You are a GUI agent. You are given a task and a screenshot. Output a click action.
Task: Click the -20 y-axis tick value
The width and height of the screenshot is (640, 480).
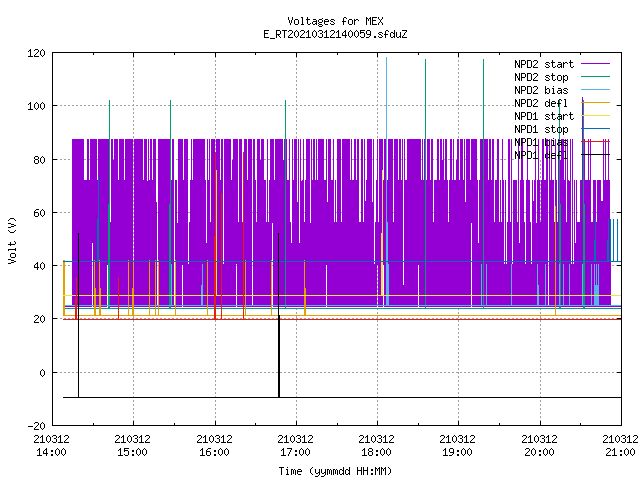pyautogui.click(x=36, y=426)
